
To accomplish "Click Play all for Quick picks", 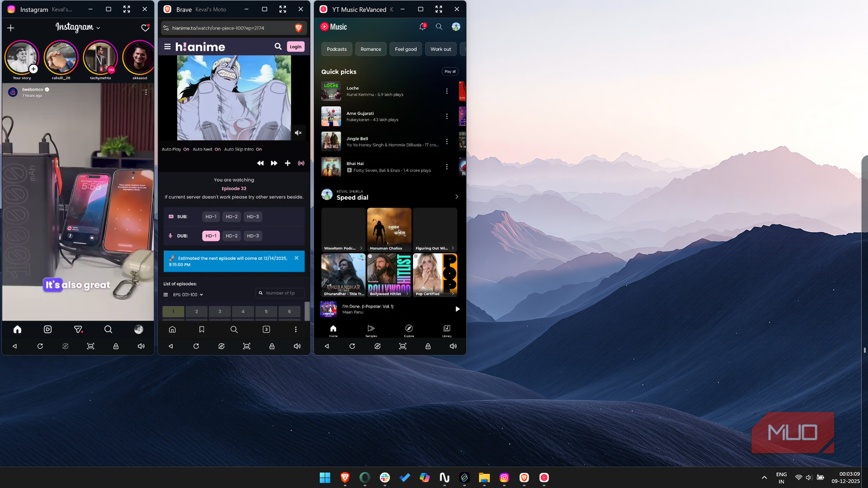I will (450, 72).
